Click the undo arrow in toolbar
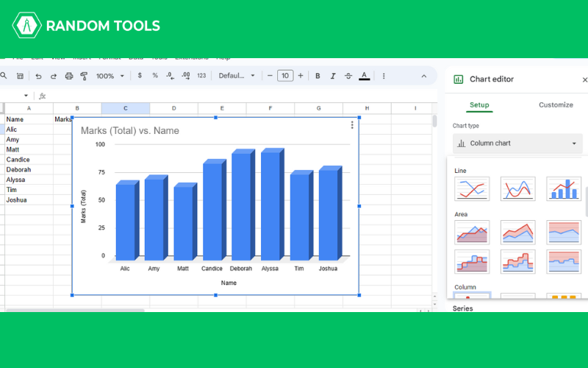The image size is (588, 368). click(38, 77)
